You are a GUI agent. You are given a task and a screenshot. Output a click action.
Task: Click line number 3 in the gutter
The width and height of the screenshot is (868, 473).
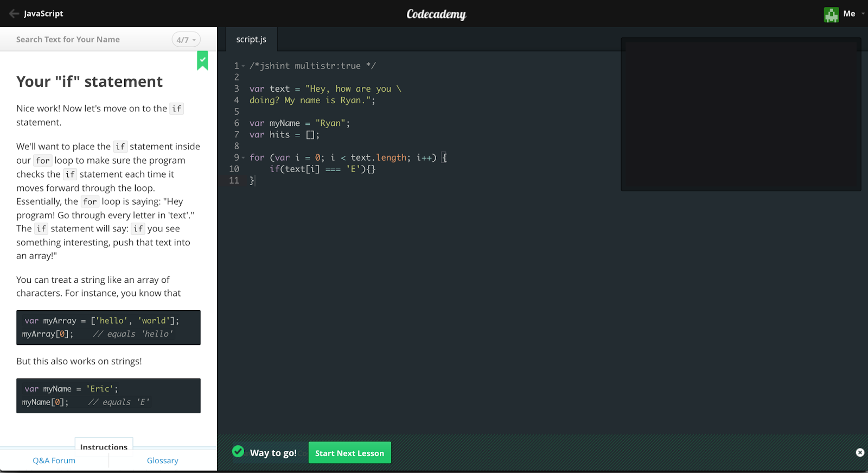click(x=237, y=89)
